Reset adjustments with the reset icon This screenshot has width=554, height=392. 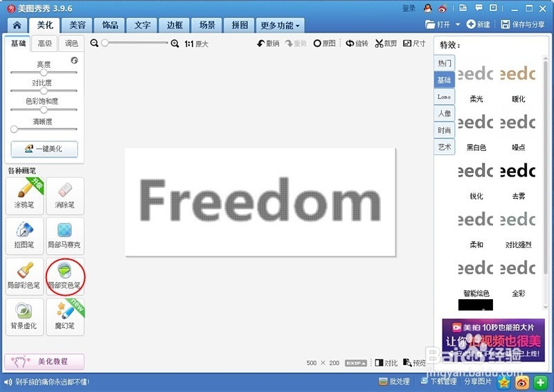click(74, 60)
